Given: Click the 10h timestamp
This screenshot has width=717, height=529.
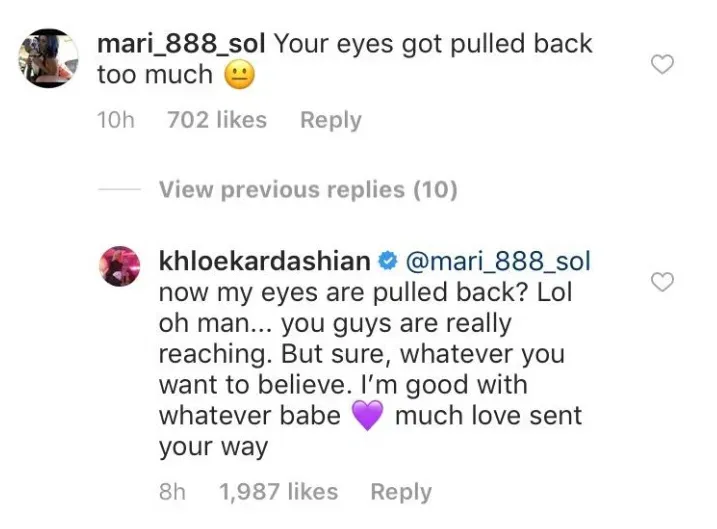Looking at the screenshot, I should click(115, 120).
